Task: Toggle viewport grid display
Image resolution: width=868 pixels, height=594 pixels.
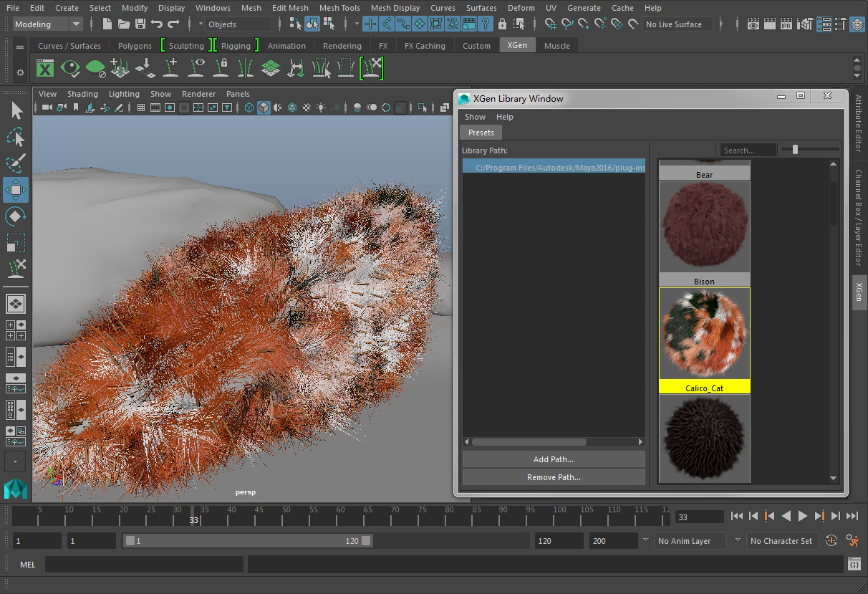Action: coord(140,107)
